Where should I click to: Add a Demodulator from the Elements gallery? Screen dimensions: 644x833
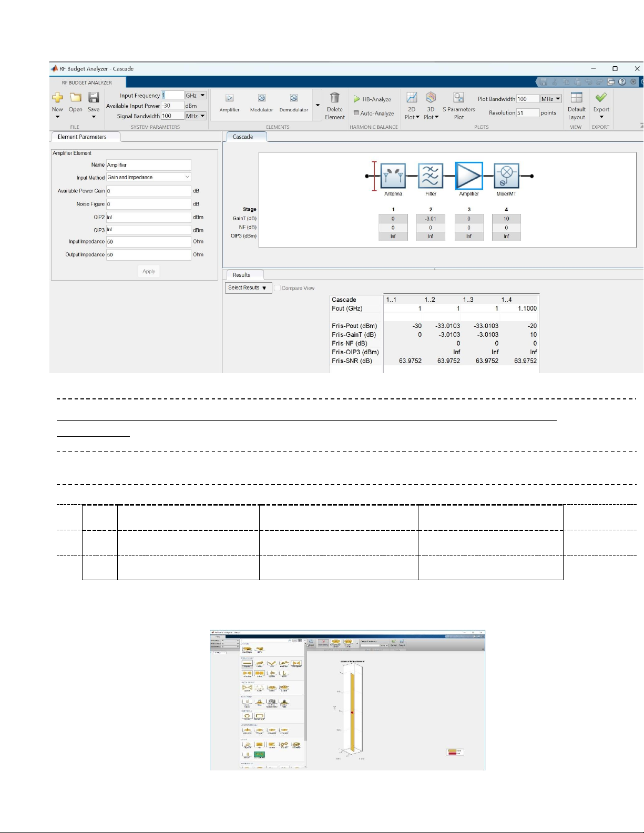tap(294, 102)
